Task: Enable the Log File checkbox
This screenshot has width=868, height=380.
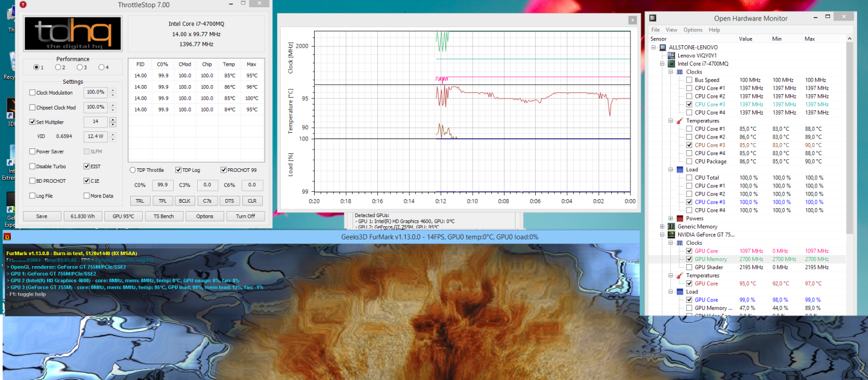Action: 33,196
